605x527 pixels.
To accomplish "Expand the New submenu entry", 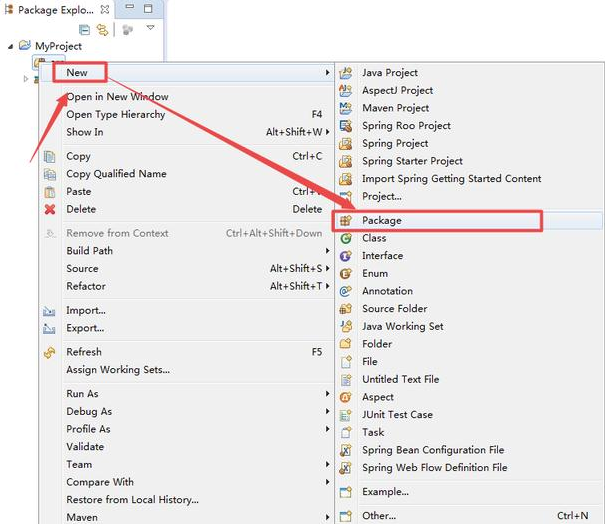I will click(77, 72).
